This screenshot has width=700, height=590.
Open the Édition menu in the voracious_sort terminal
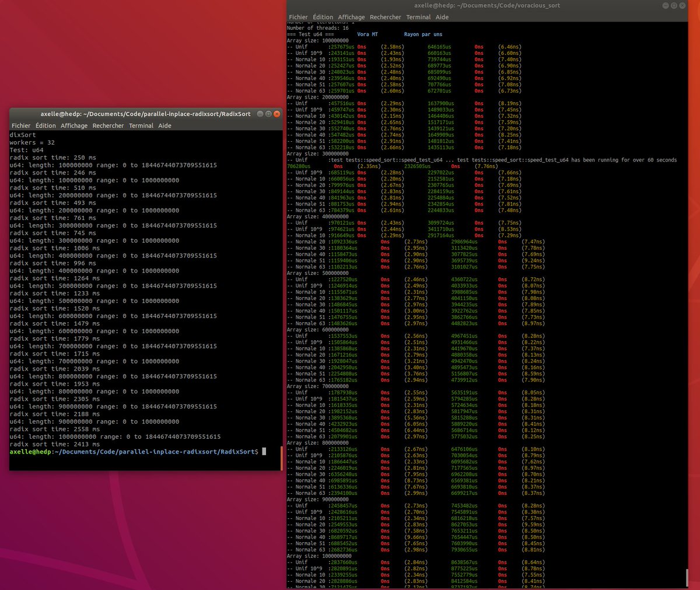(323, 17)
